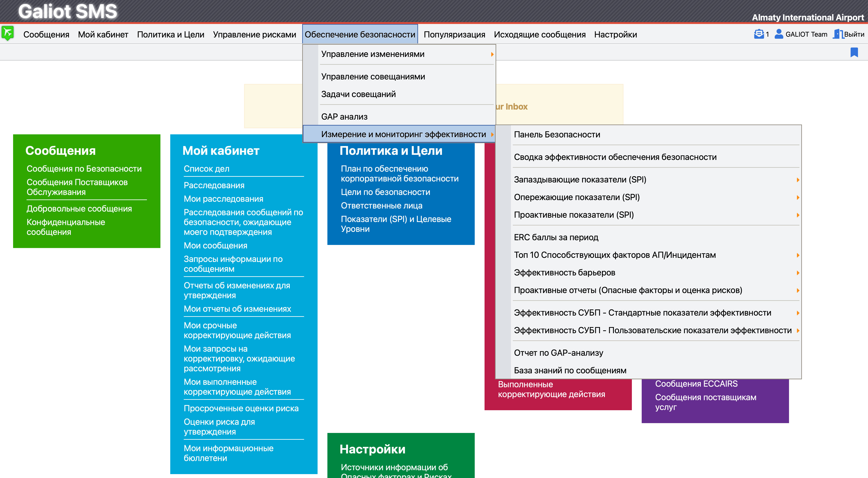Click the GALIOT Team user profile icon
Screen dimensions: 868x478
pyautogui.click(x=779, y=34)
